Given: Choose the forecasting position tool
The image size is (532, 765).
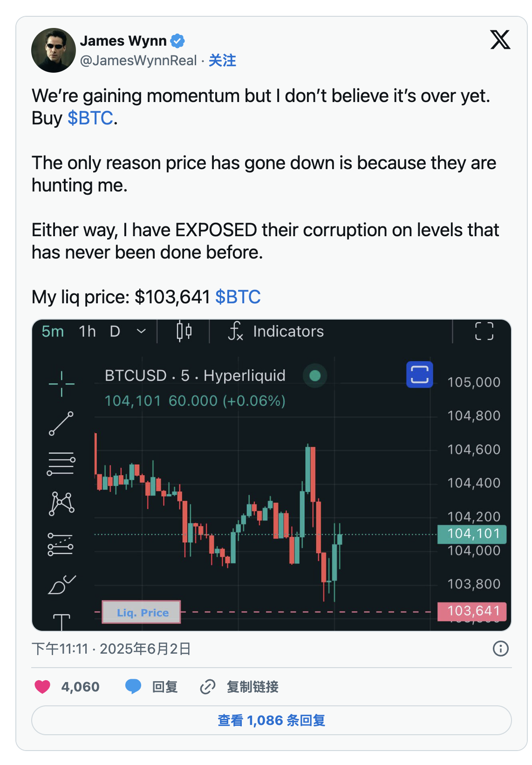Looking at the screenshot, I should (x=61, y=544).
